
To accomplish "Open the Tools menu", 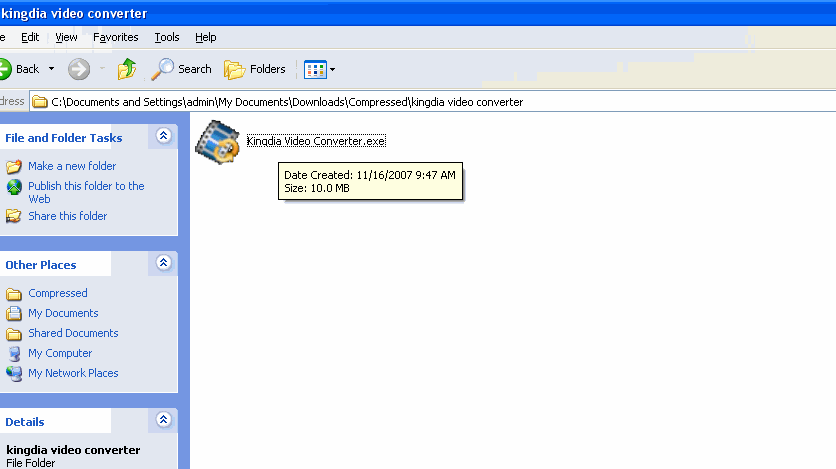I will [x=167, y=37].
